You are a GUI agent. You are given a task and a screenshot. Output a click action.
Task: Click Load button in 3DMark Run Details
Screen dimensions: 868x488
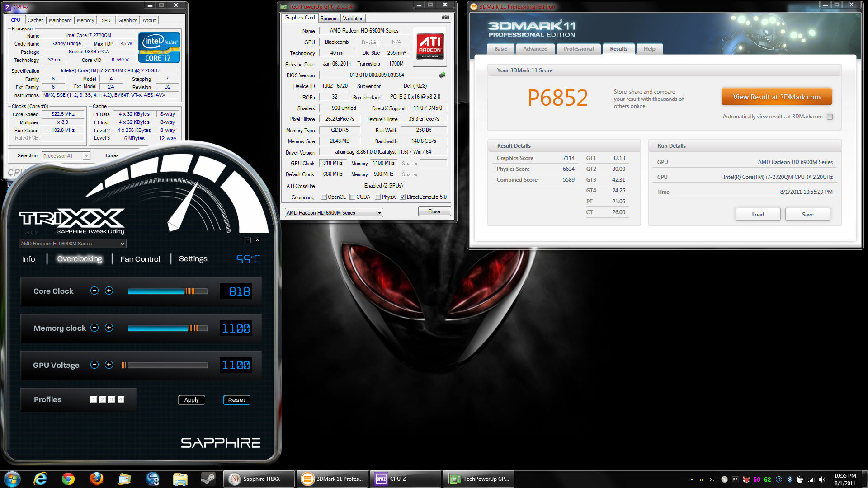coord(758,215)
